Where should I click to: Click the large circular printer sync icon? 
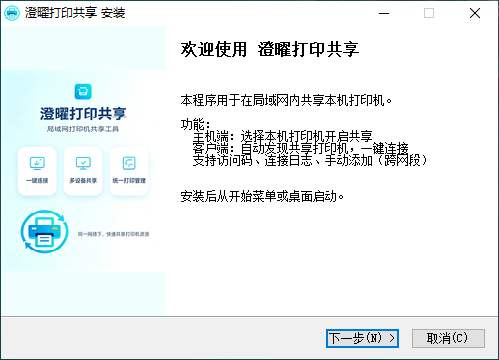(45, 231)
